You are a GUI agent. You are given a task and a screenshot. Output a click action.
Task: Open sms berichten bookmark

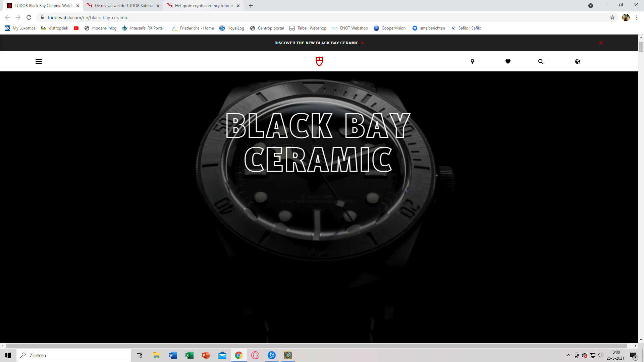click(429, 28)
